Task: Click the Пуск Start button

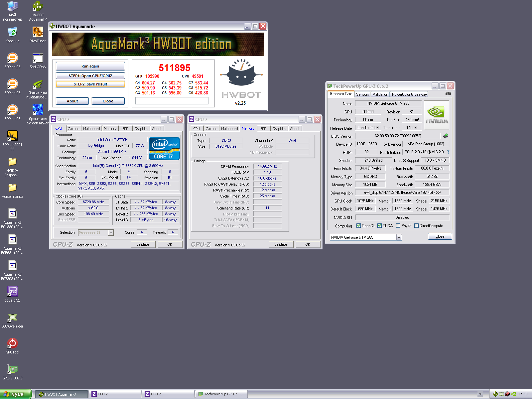Action: 16,394
